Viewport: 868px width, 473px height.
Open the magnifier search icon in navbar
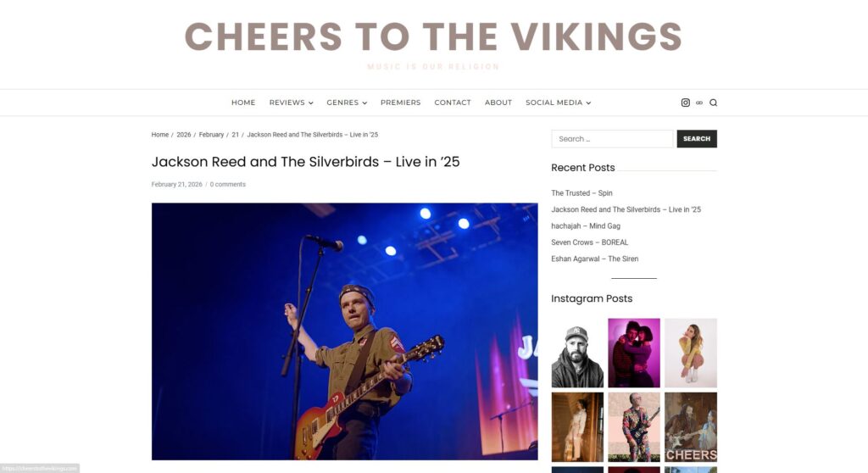714,103
